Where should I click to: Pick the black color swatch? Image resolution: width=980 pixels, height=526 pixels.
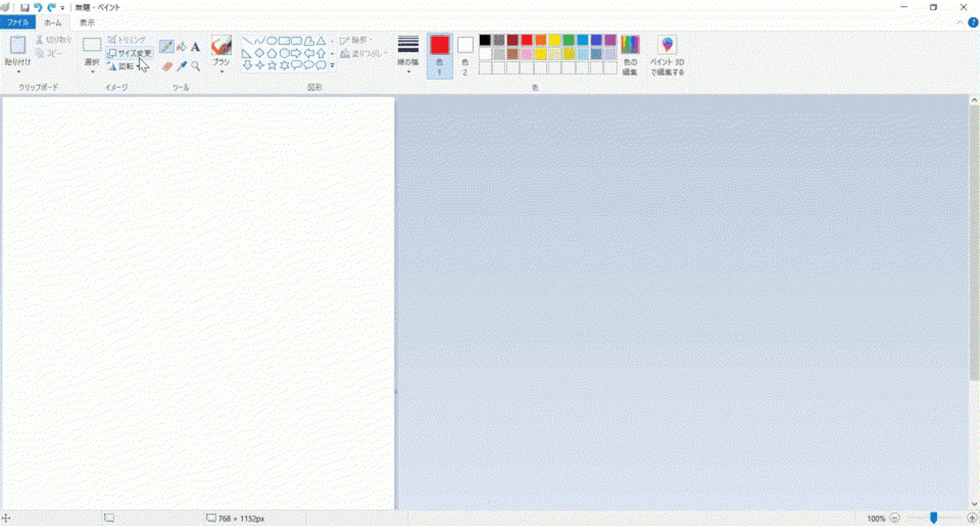485,40
